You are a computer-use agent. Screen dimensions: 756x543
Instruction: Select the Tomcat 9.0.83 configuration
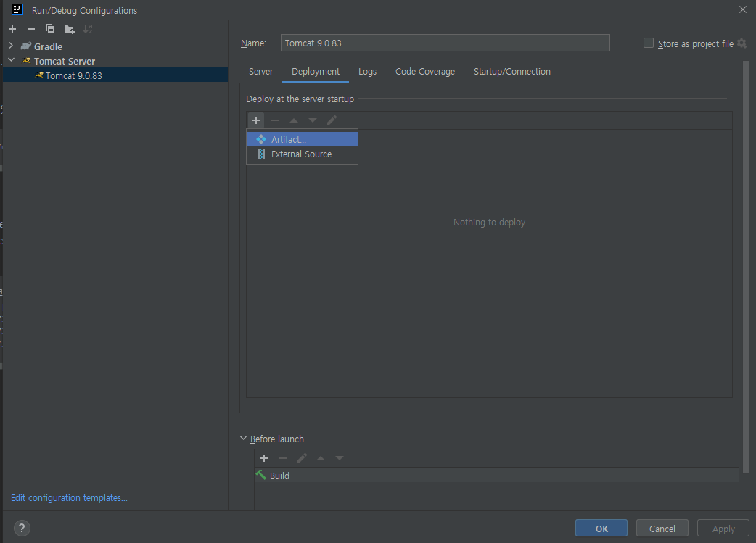115,75
